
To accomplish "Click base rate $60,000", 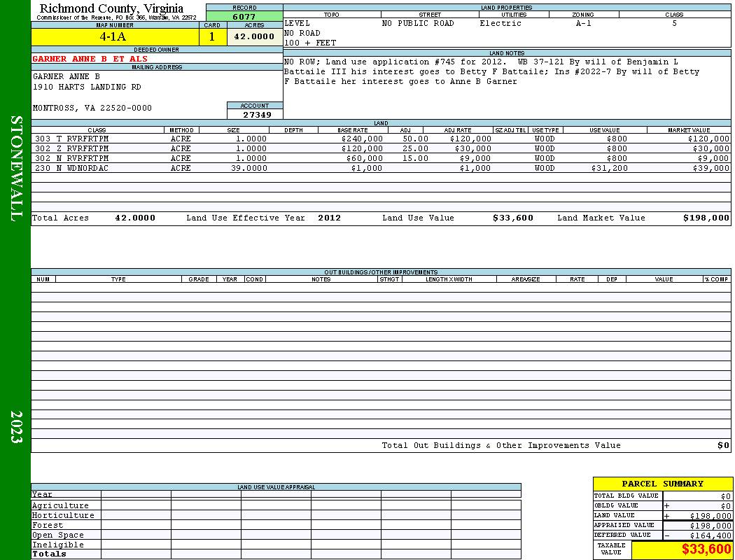I will click(364, 158).
